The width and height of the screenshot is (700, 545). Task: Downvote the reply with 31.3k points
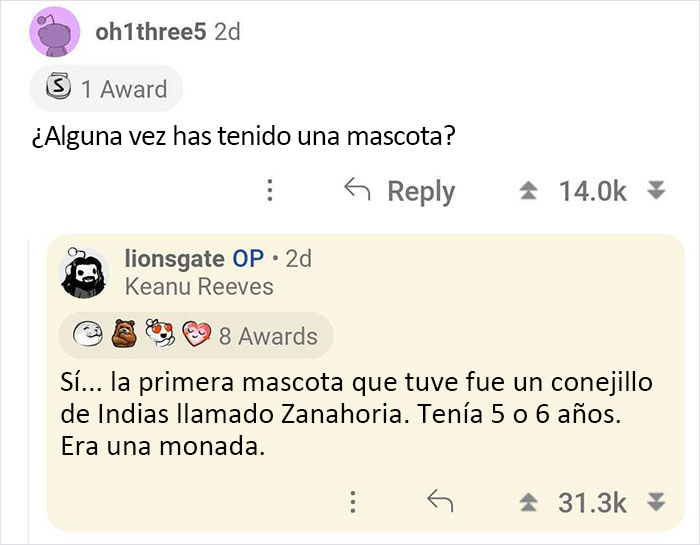[655, 501]
